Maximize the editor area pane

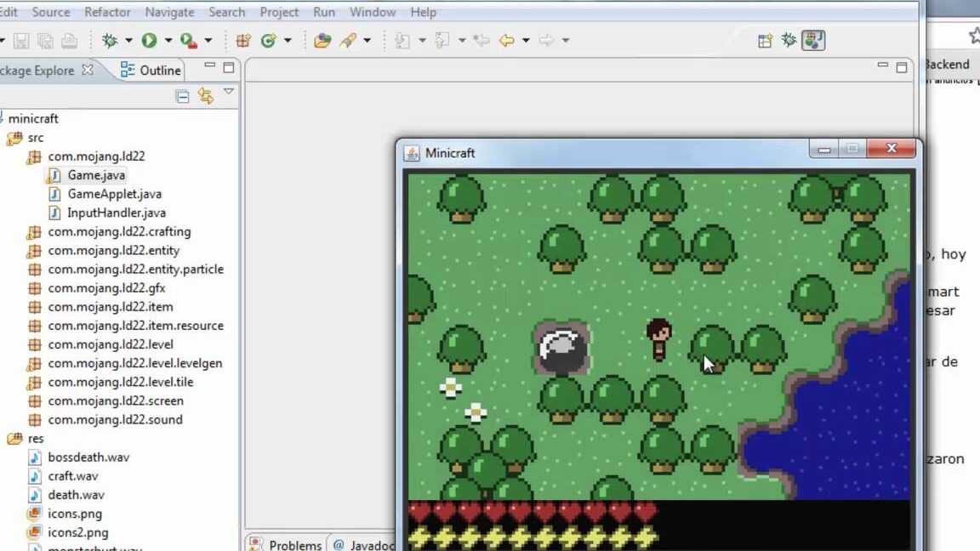[x=902, y=67]
